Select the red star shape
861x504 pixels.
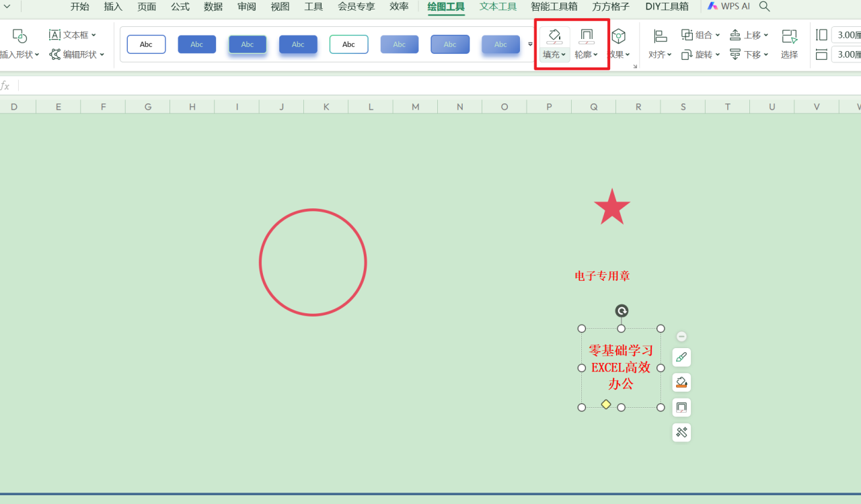click(x=612, y=208)
